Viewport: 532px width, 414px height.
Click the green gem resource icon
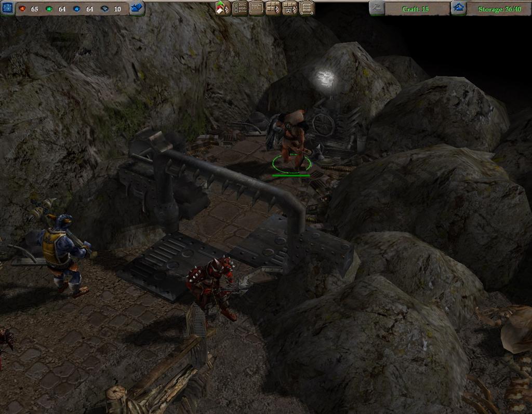(x=49, y=9)
